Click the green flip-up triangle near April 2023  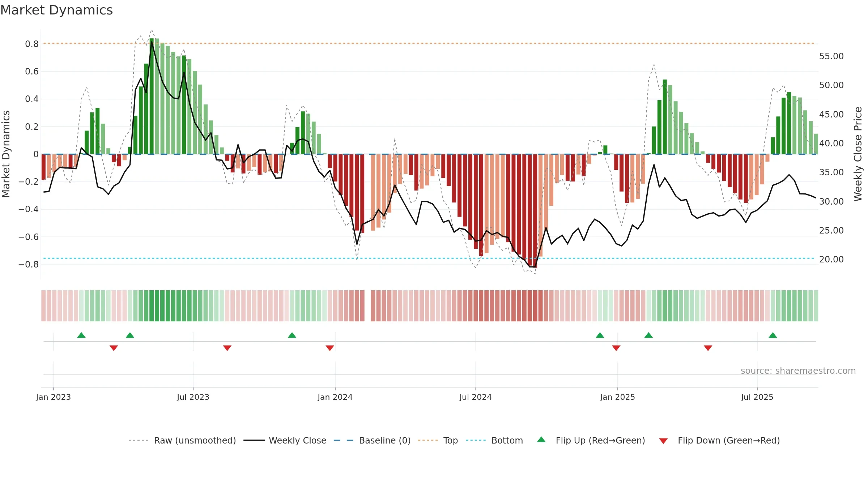[130, 335]
